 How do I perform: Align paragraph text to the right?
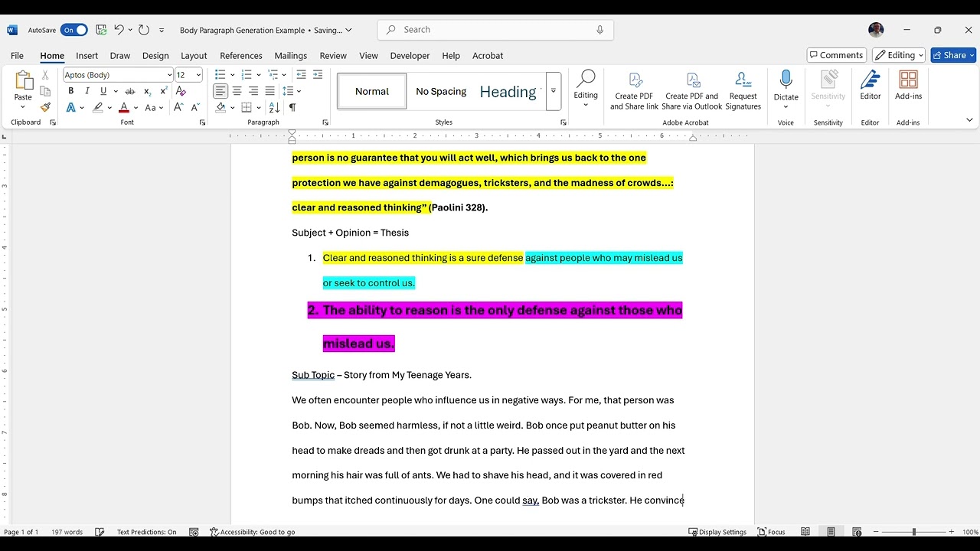253,91
